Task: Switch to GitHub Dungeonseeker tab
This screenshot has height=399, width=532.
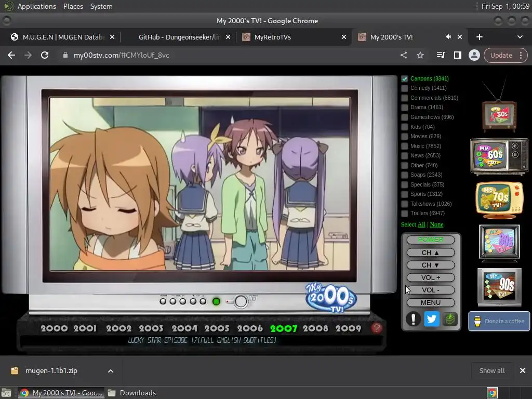Action: click(x=179, y=37)
